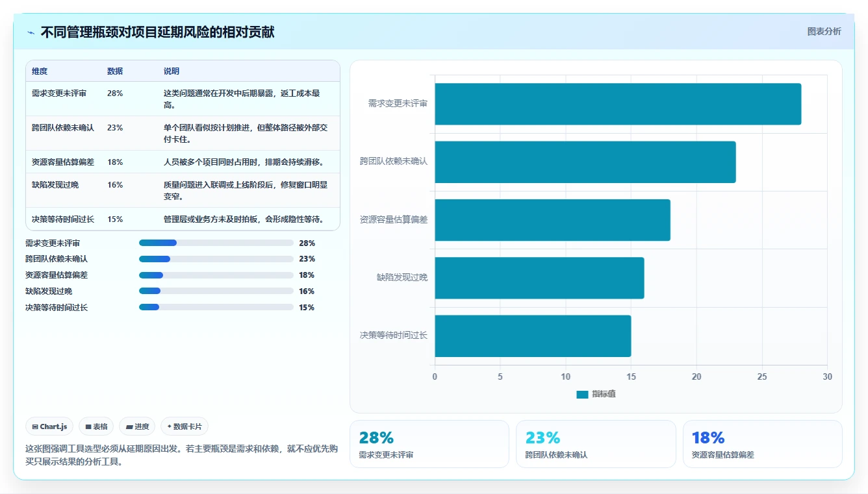Click the 缺陷发现过晚 chart bar
The width and height of the screenshot is (868, 494).
[x=539, y=278]
